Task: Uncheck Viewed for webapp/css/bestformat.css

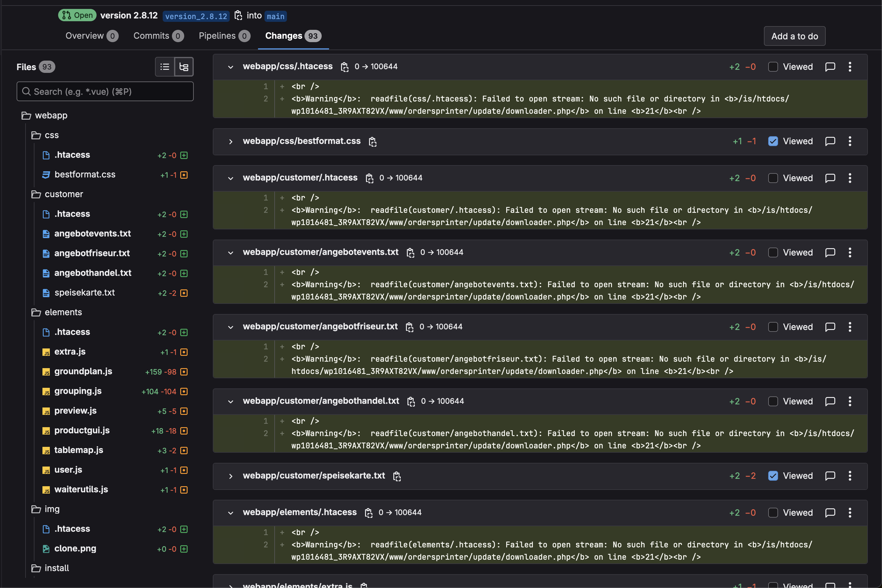Action: [773, 141]
